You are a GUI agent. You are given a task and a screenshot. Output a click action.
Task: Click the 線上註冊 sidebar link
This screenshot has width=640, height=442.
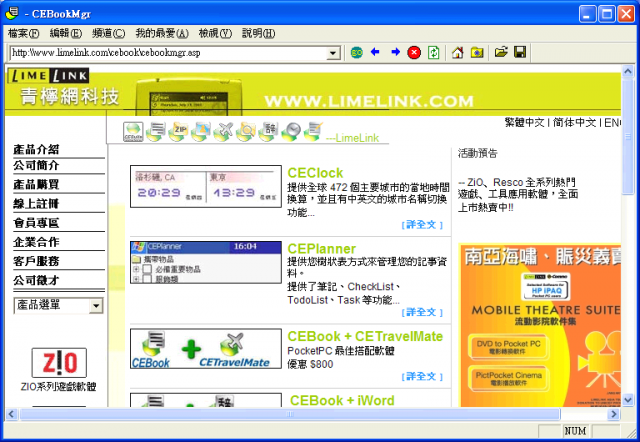click(x=36, y=204)
